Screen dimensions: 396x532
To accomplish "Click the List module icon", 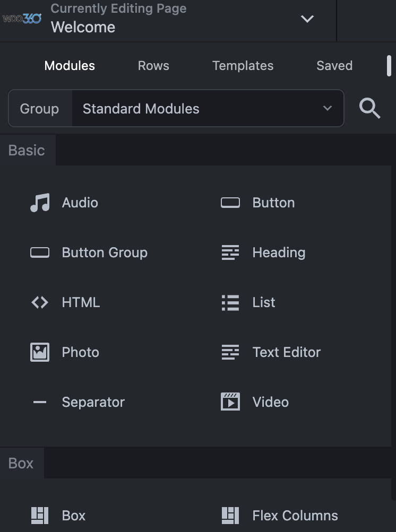I will coord(230,302).
